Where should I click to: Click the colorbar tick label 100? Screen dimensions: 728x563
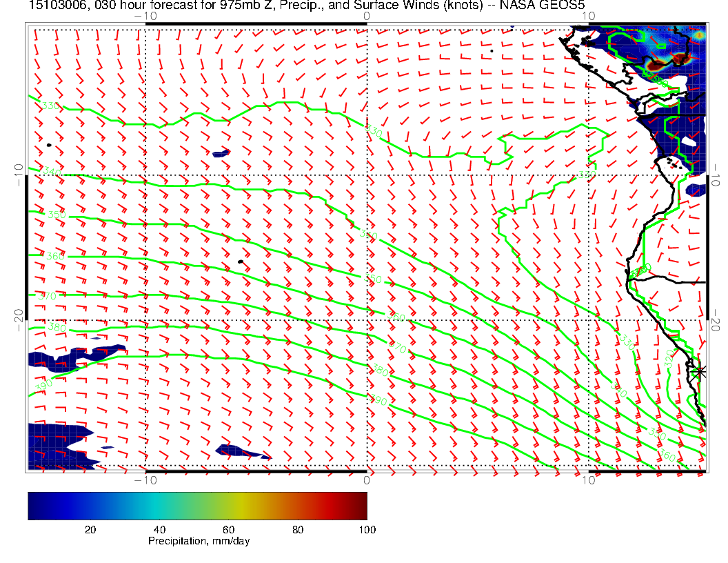(x=366, y=529)
